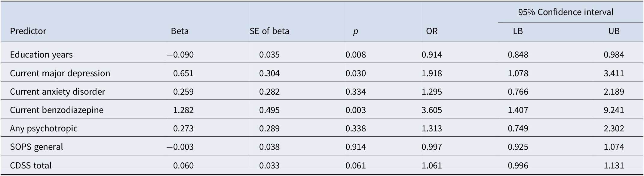644x176 pixels.
Task: Click the SOPS general row label
Action: (36, 147)
